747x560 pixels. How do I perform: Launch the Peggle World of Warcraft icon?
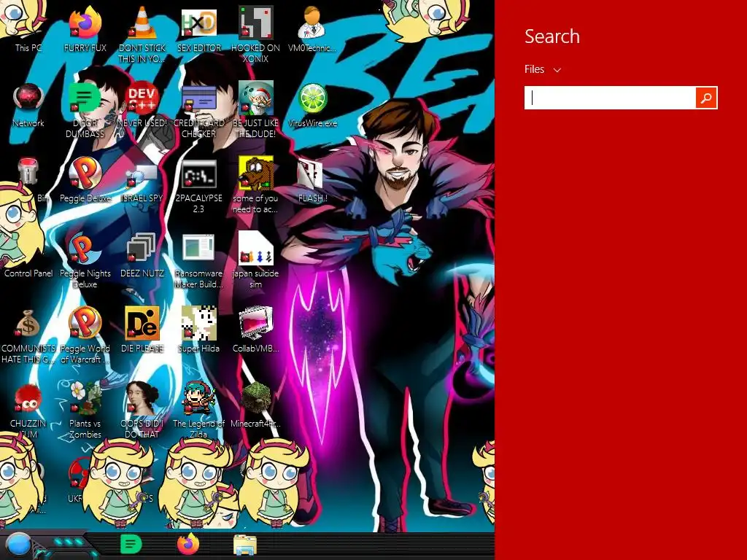click(85, 334)
